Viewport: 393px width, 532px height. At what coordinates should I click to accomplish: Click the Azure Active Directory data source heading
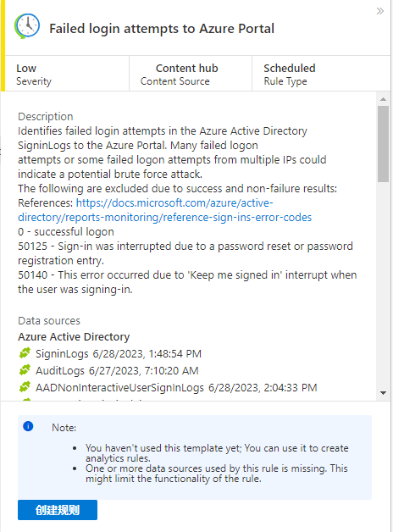[x=74, y=336]
